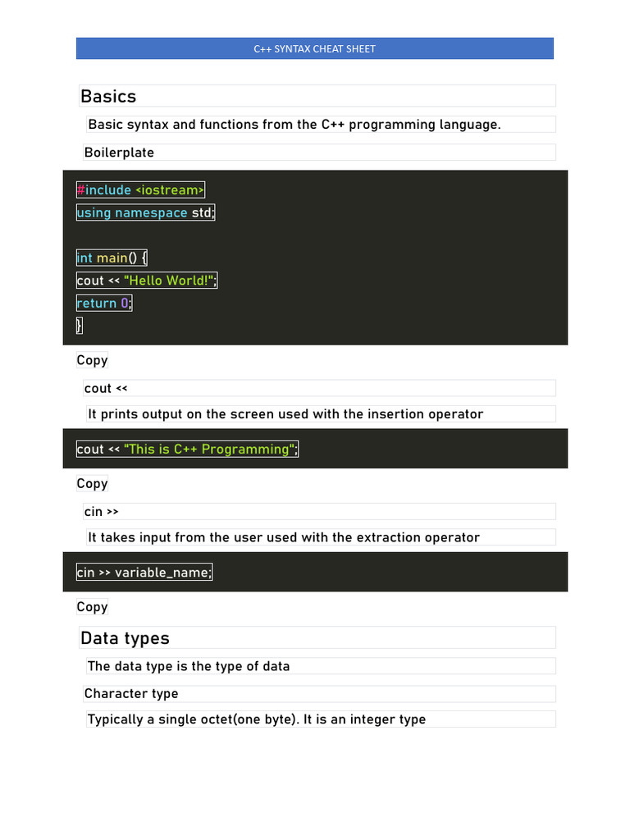630x840 pixels.
Task: Click the extraction operator description text
Action: tap(284, 537)
